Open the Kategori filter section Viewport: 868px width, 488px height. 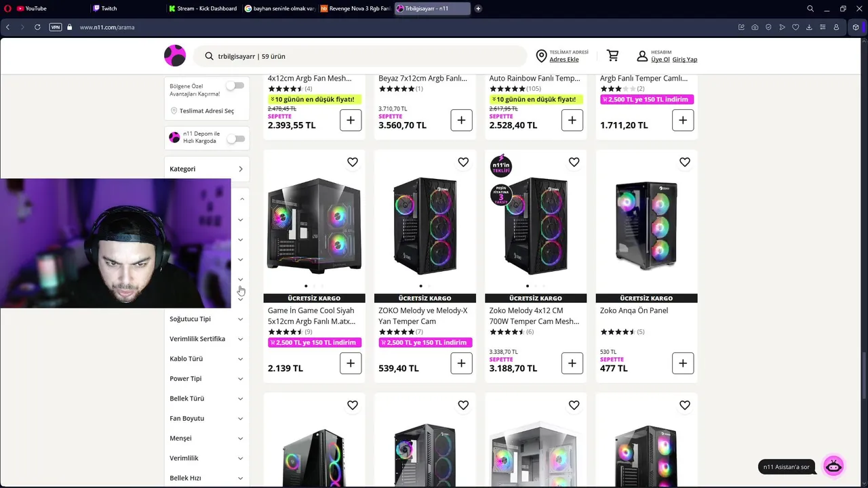click(206, 169)
